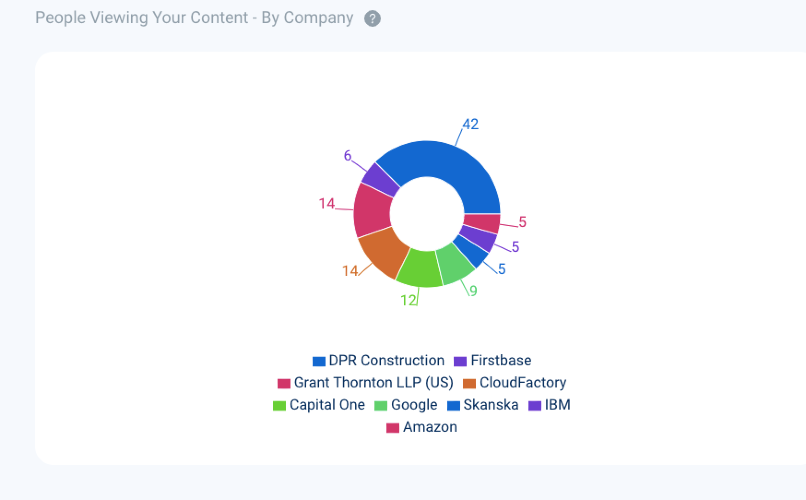806x500 pixels.
Task: Click Capital One legend text
Action: coord(327,405)
